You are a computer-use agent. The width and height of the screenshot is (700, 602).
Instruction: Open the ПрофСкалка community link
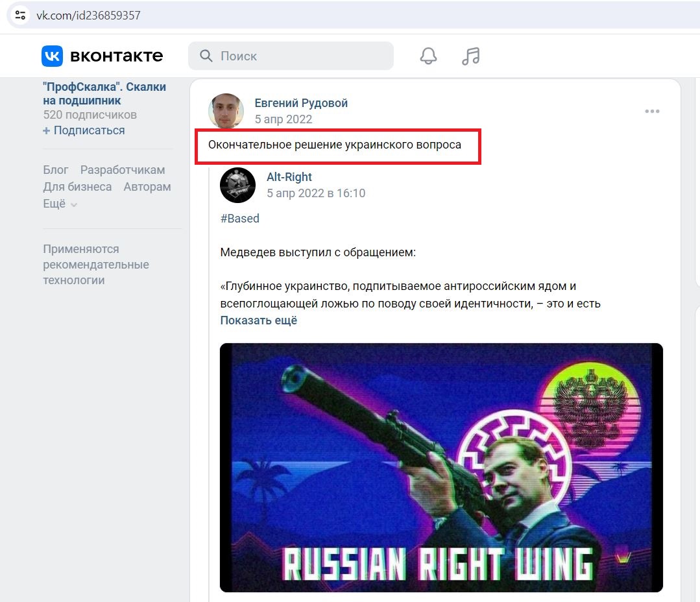(104, 93)
